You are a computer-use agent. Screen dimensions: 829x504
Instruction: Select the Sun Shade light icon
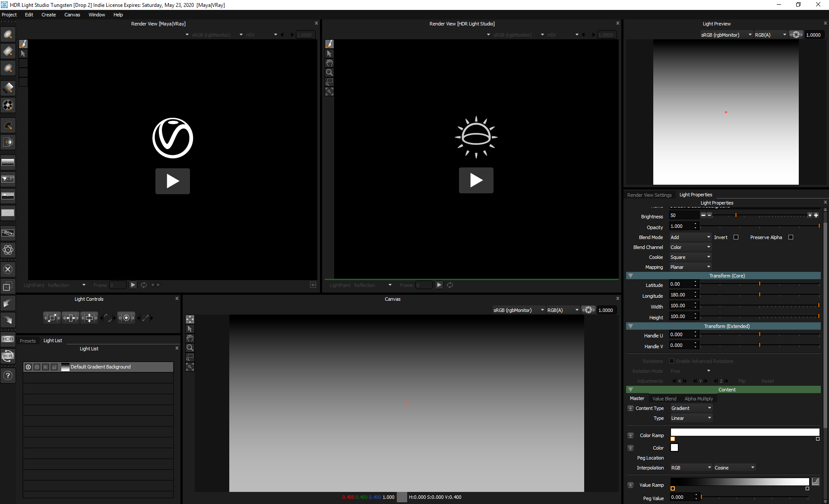pyautogui.click(x=8, y=142)
